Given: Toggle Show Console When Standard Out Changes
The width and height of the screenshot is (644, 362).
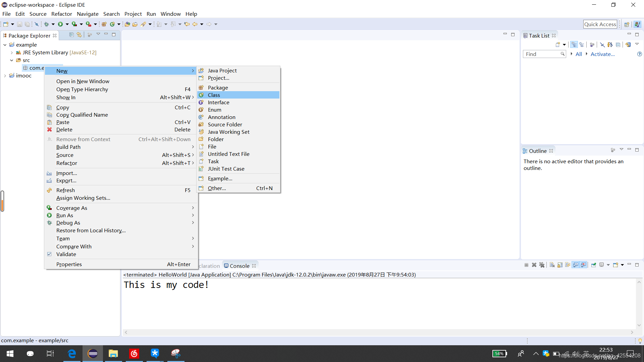Looking at the screenshot, I should [576, 265].
